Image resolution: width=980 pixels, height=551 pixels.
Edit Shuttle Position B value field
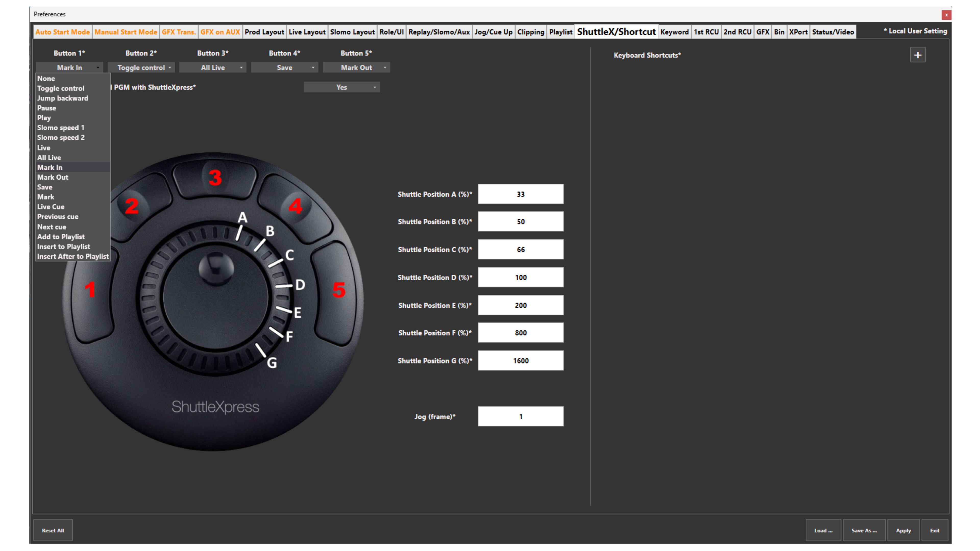click(x=520, y=222)
